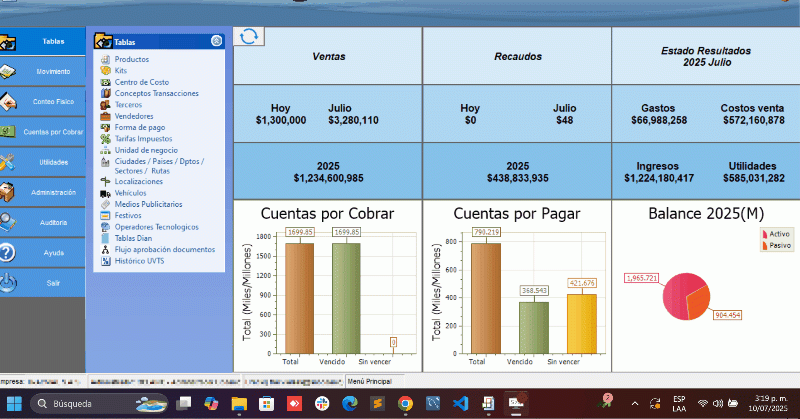Viewport: 800px width, 419px height.
Task: Open the Movimiento section in the sidebar
Action: 44,72
